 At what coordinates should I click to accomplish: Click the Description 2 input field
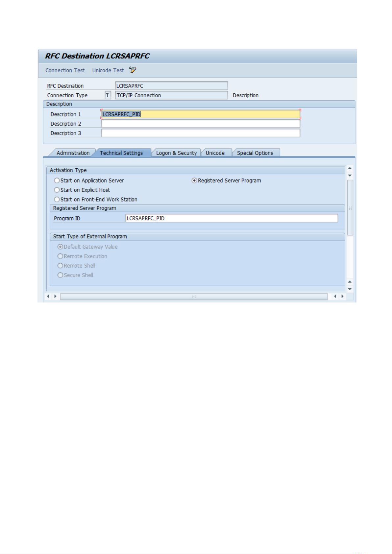(x=201, y=124)
